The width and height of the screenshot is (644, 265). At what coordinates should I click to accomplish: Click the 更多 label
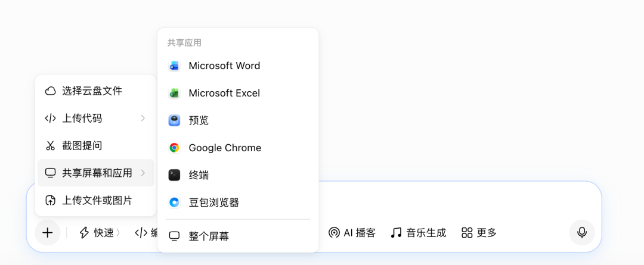point(487,233)
